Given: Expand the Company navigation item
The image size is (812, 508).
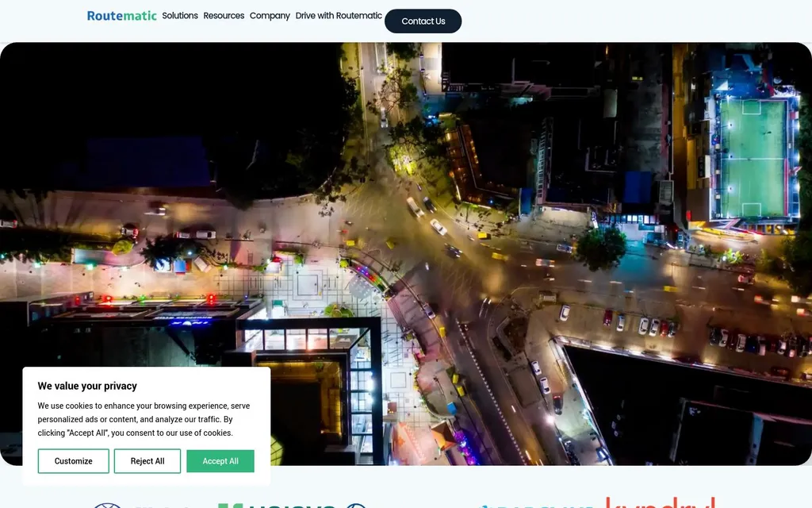Looking at the screenshot, I should tap(270, 16).
